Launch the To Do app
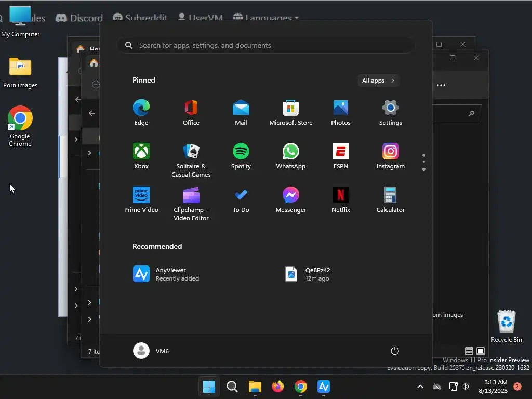This screenshot has width=532, height=399. (x=241, y=200)
